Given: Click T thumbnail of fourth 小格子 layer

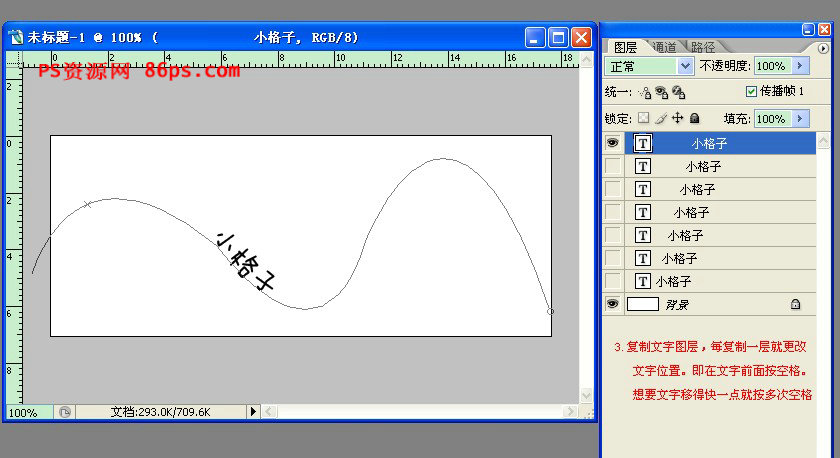Looking at the screenshot, I should [x=643, y=212].
